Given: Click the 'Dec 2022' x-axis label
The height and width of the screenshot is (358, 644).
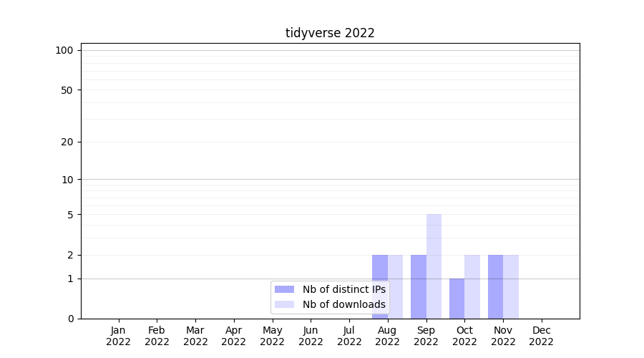Looking at the screenshot, I should [x=541, y=336].
